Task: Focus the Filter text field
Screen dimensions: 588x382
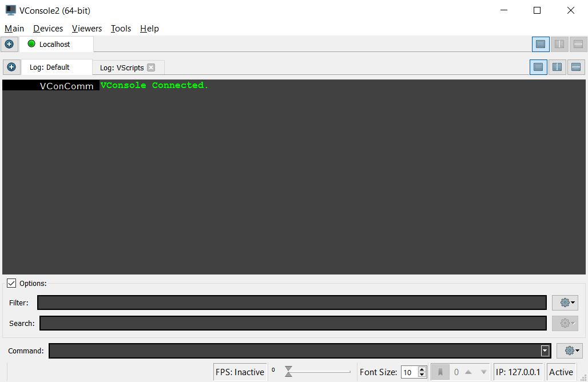Action: pyautogui.click(x=292, y=303)
